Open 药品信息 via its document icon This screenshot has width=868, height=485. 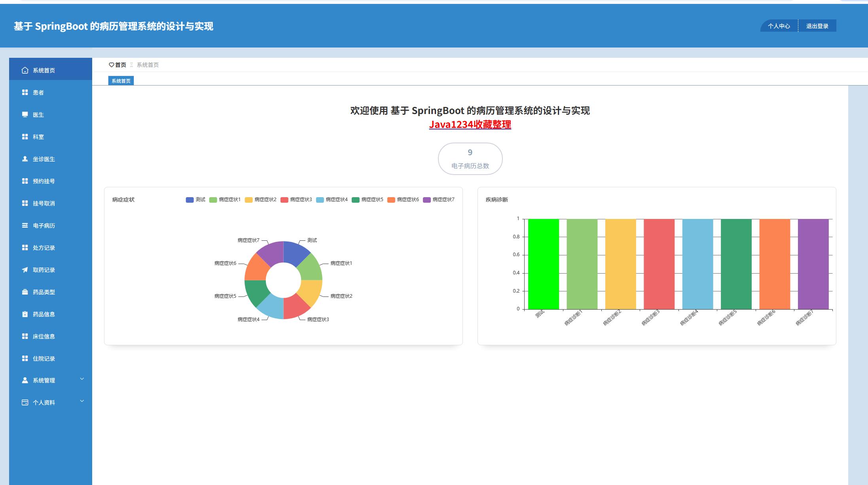coord(24,314)
